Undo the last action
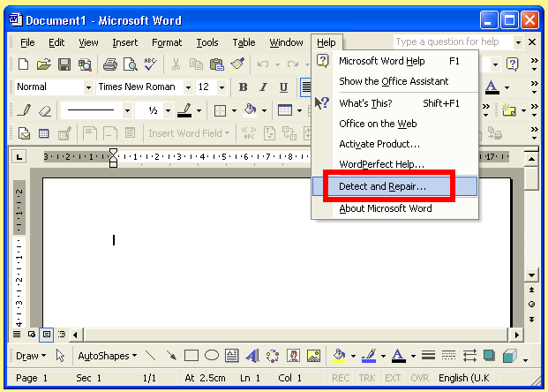The width and height of the screenshot is (548, 392). pos(263,64)
